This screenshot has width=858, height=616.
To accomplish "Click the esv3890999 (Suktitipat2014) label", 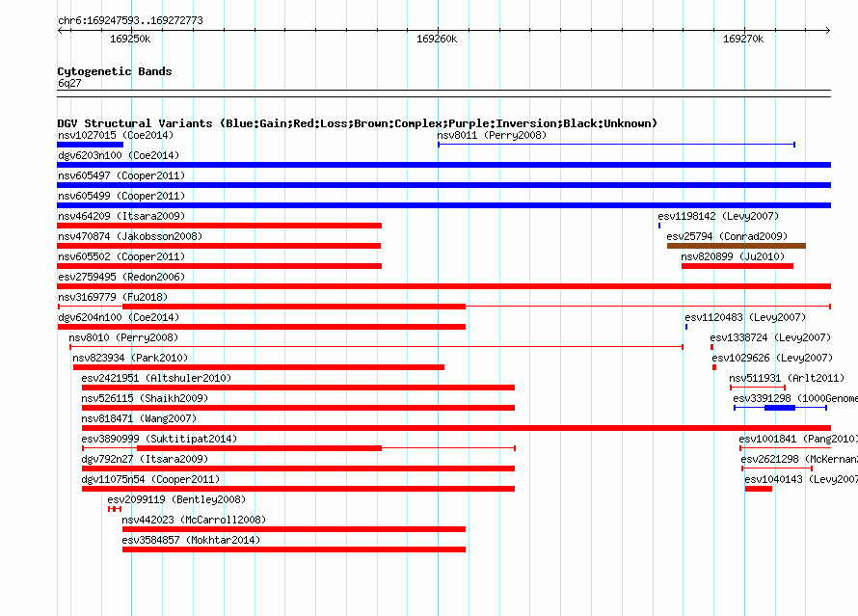I will click(159, 439).
